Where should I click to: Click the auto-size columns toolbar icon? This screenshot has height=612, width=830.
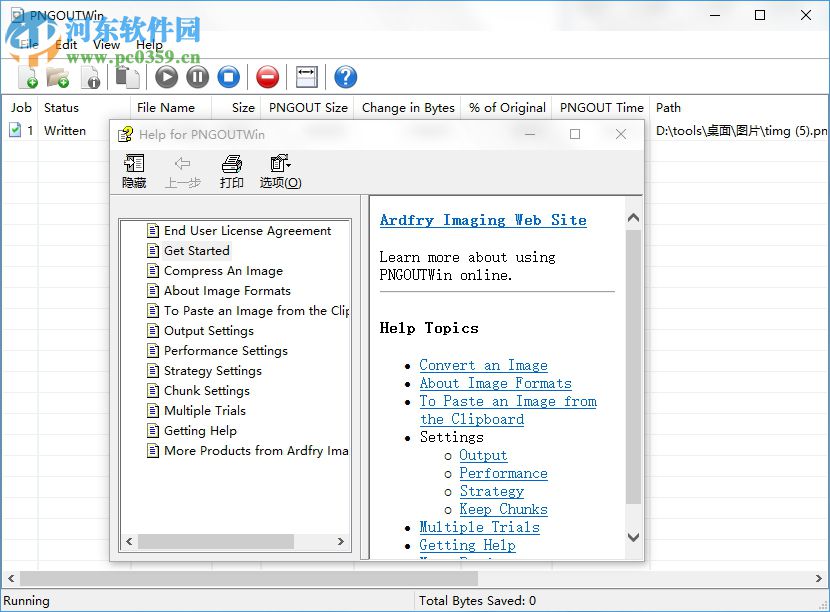click(x=306, y=77)
